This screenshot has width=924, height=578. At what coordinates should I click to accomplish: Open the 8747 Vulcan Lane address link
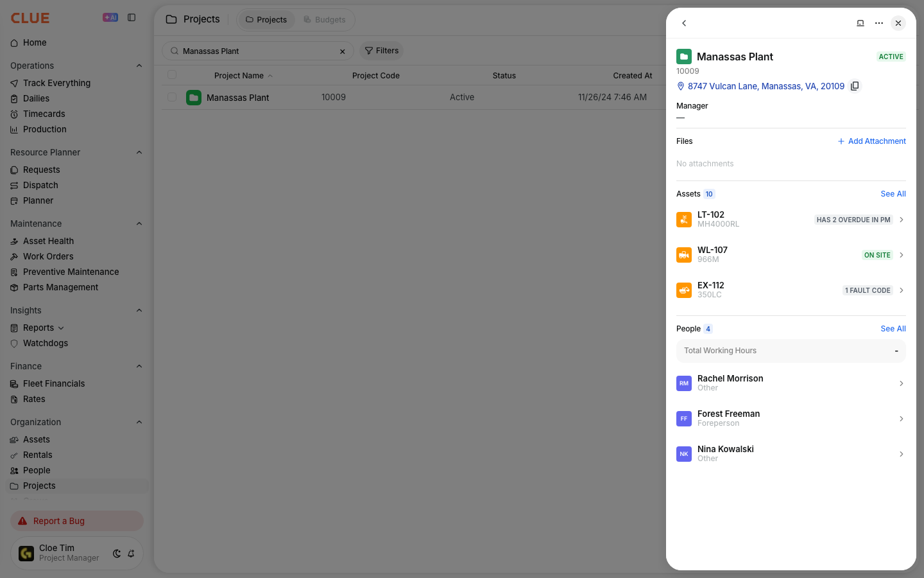point(766,86)
